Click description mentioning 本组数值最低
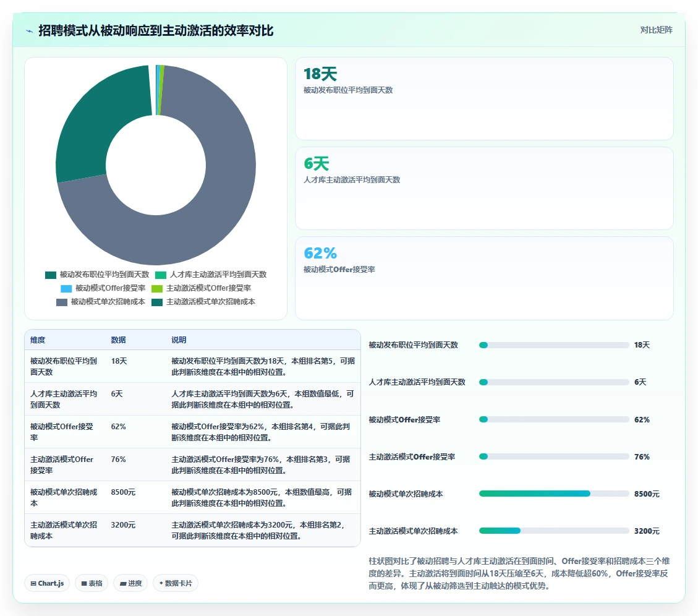698x616 pixels. [263, 399]
